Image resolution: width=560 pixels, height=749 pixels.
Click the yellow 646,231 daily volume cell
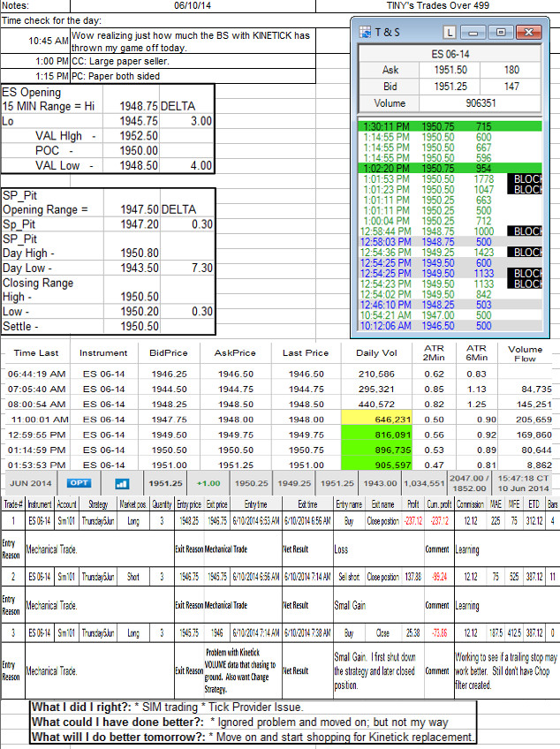coord(376,419)
